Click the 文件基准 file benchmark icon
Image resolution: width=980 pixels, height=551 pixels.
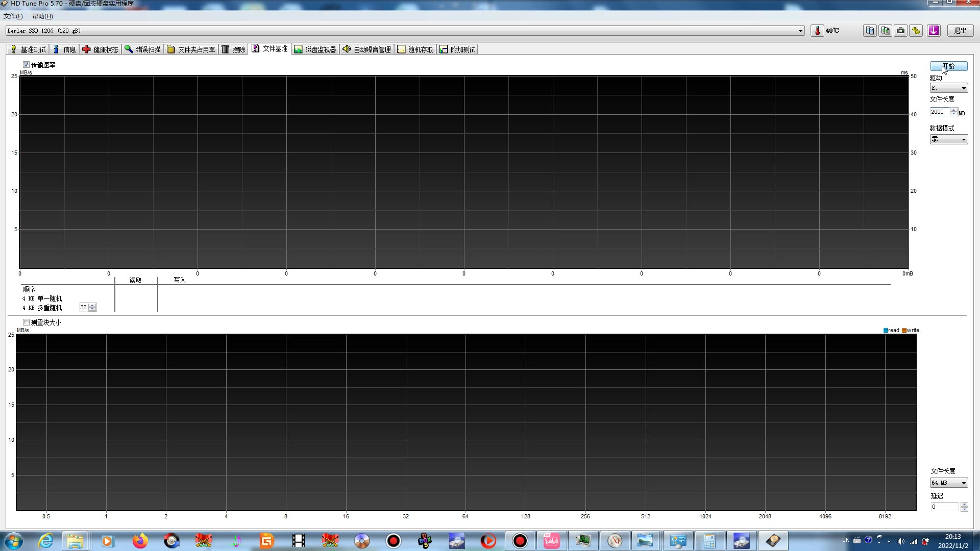click(269, 48)
